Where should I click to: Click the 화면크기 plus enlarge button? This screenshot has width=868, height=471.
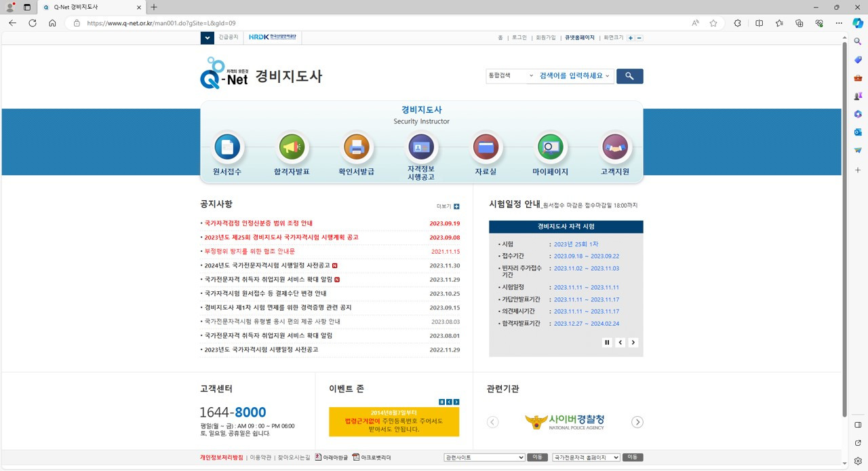click(631, 37)
